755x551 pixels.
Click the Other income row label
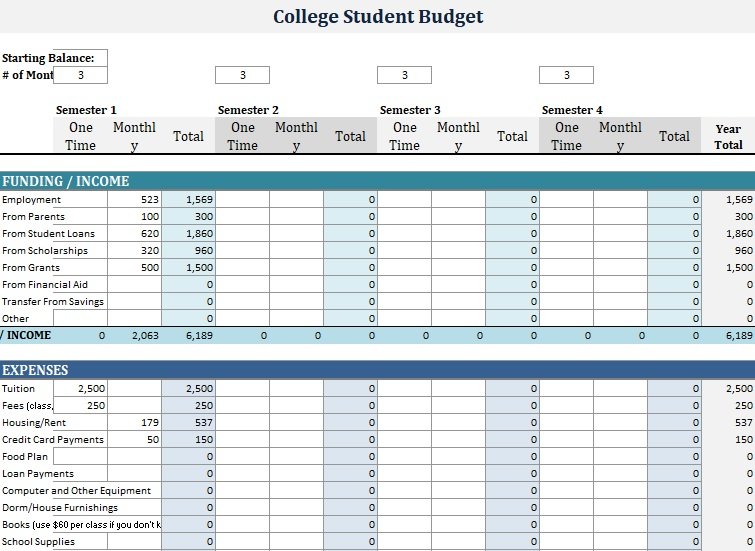15,318
